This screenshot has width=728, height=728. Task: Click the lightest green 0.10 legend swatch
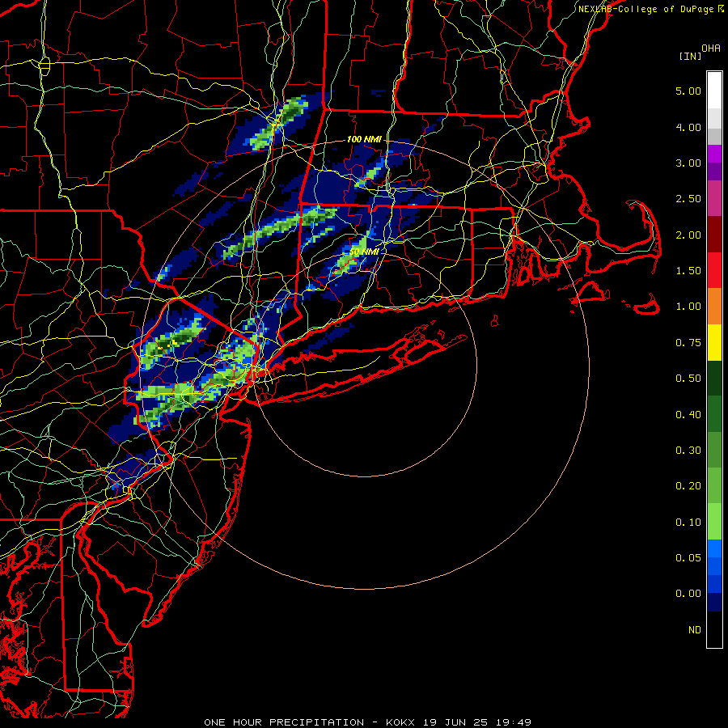[x=714, y=522]
